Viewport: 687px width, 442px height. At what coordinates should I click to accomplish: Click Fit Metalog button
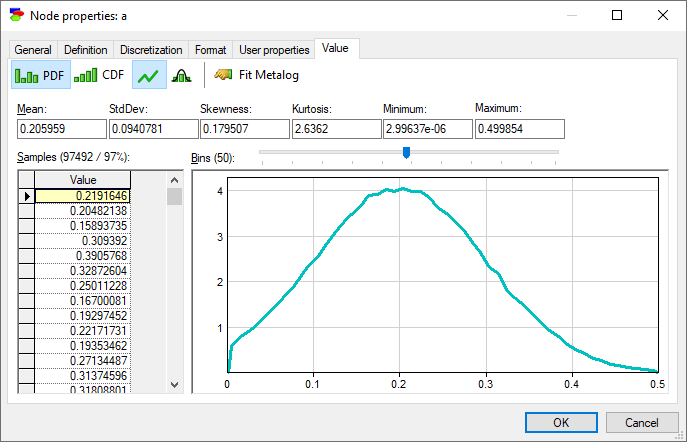(257, 75)
